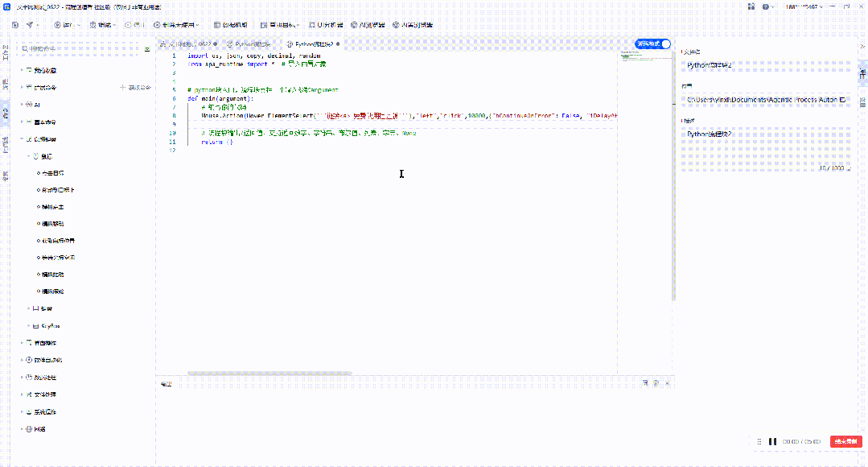
Task: Click the red end-recording button
Action: point(845,441)
